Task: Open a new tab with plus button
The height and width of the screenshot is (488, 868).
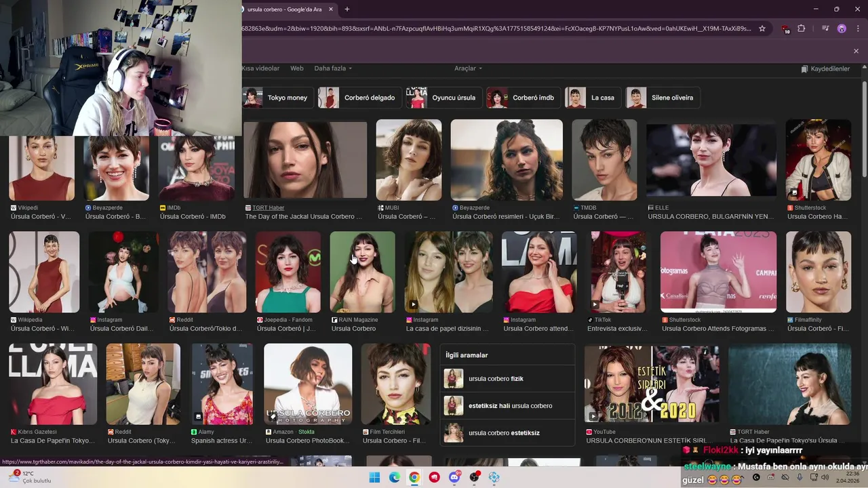Action: [x=347, y=9]
